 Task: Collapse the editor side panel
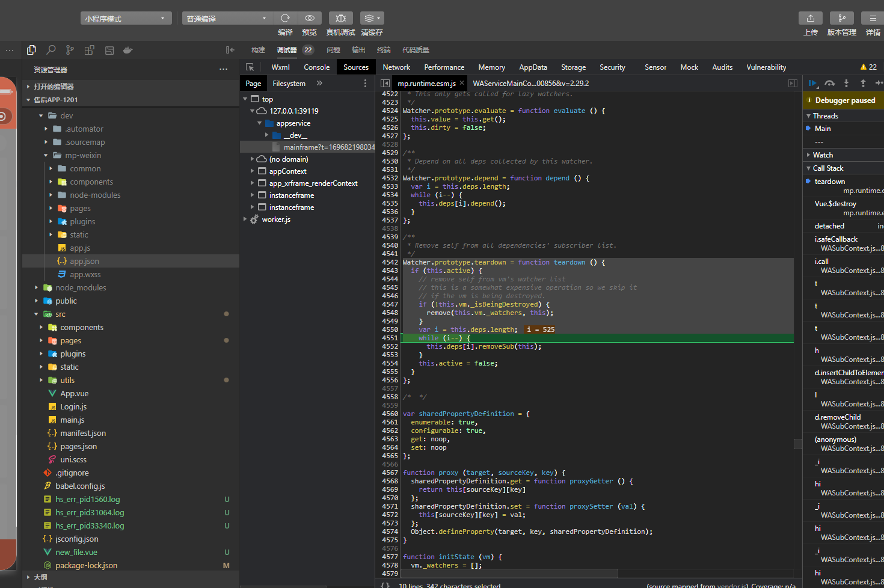point(230,50)
